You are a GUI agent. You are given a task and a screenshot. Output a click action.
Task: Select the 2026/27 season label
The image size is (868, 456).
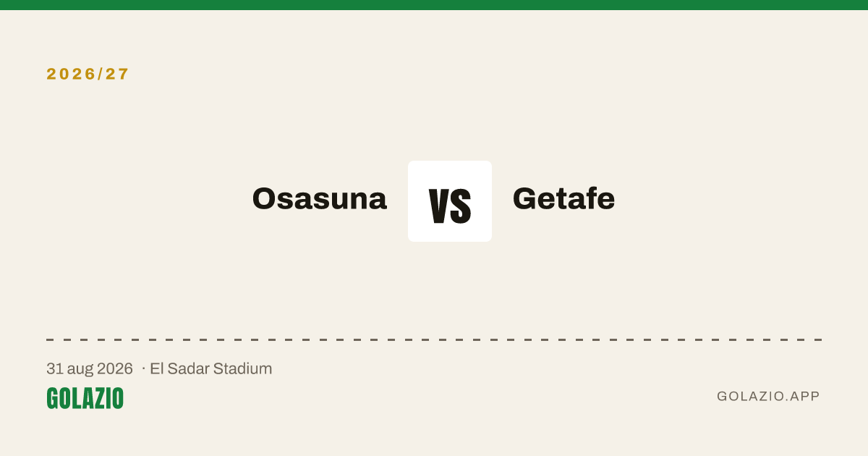point(88,74)
